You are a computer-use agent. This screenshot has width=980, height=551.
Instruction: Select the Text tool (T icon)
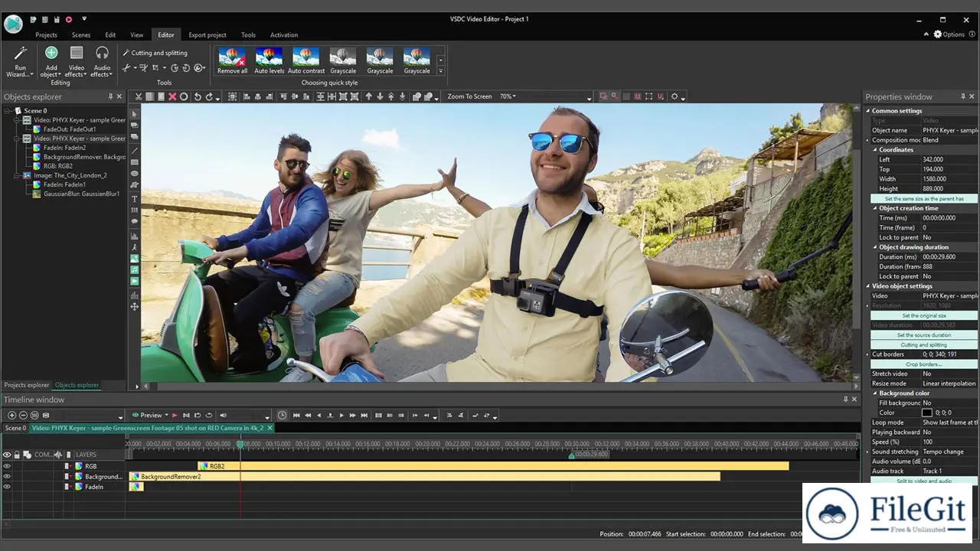135,198
